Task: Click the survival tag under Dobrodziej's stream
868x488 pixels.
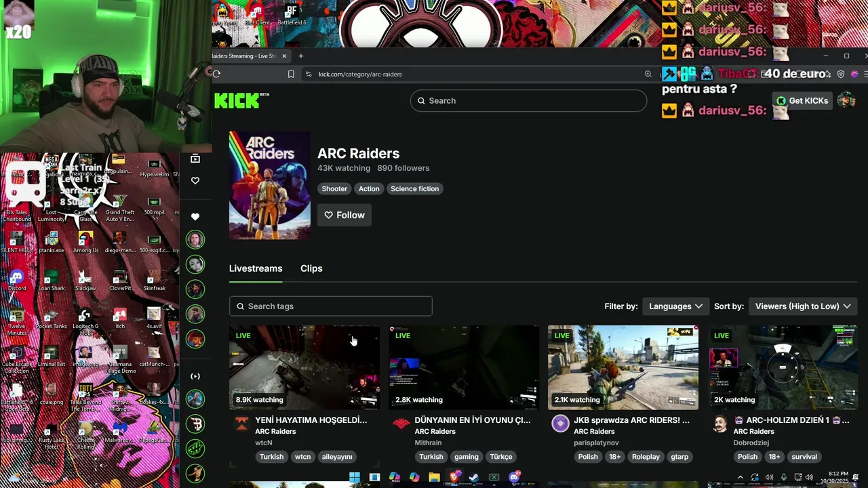Action: coord(804,457)
